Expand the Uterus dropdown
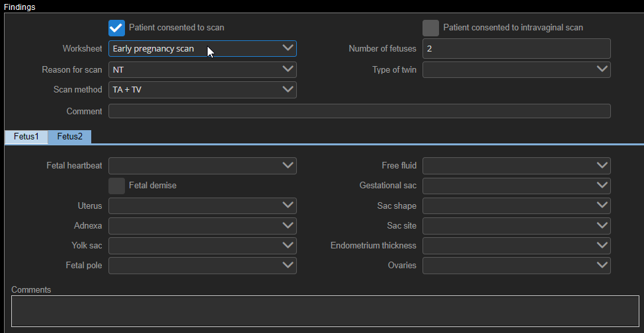644x333 pixels. [202, 206]
